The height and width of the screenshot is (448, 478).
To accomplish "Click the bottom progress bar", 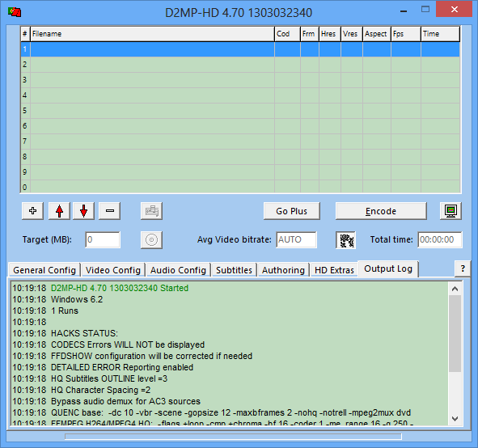I will click(x=233, y=437).
